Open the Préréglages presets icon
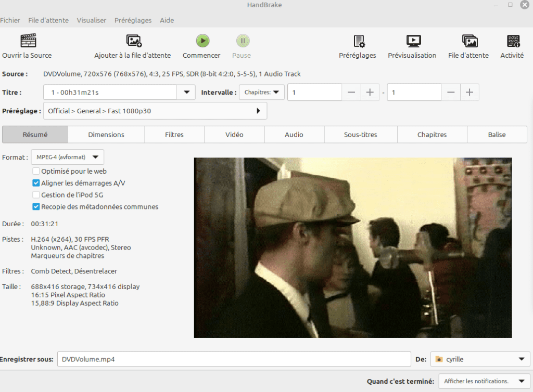The image size is (533, 392). point(358,41)
